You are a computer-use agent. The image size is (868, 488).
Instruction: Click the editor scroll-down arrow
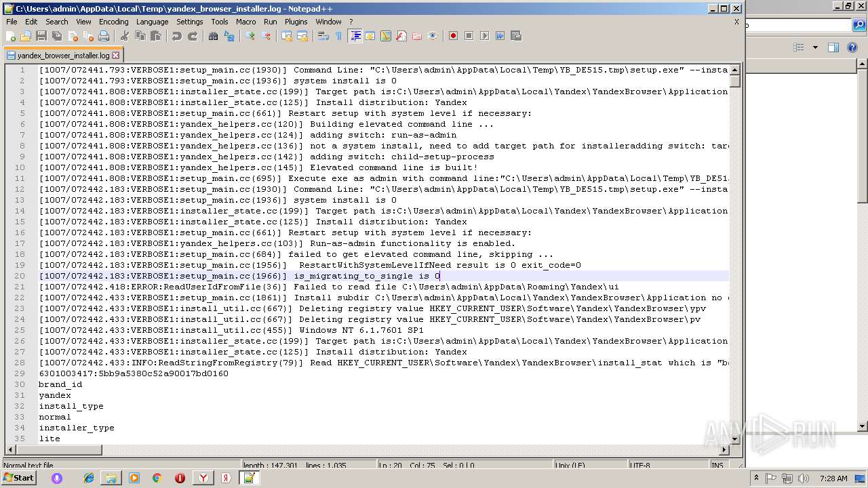click(x=734, y=439)
